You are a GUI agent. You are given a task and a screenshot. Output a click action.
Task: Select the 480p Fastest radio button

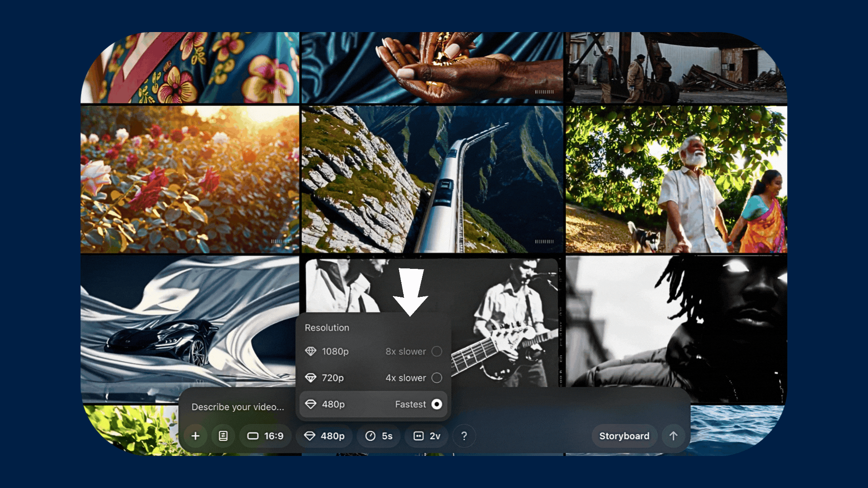[436, 404]
